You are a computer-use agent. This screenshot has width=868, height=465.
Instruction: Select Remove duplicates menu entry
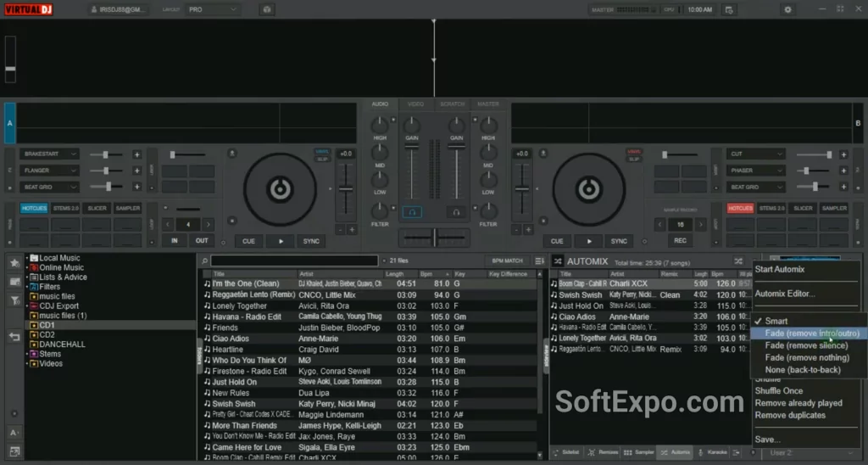coord(790,415)
